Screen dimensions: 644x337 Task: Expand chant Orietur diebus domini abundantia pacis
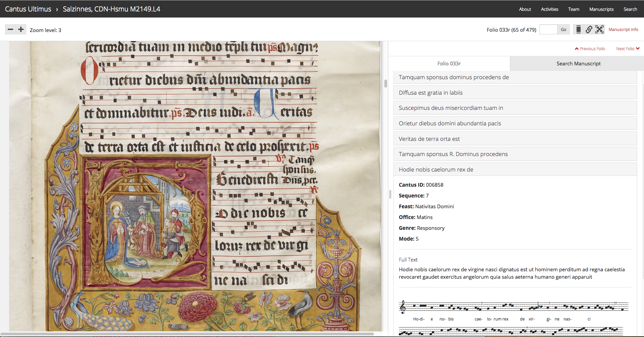[515, 123]
